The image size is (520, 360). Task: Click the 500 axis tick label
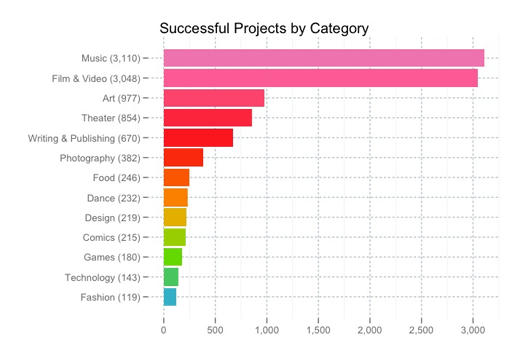pyautogui.click(x=215, y=330)
